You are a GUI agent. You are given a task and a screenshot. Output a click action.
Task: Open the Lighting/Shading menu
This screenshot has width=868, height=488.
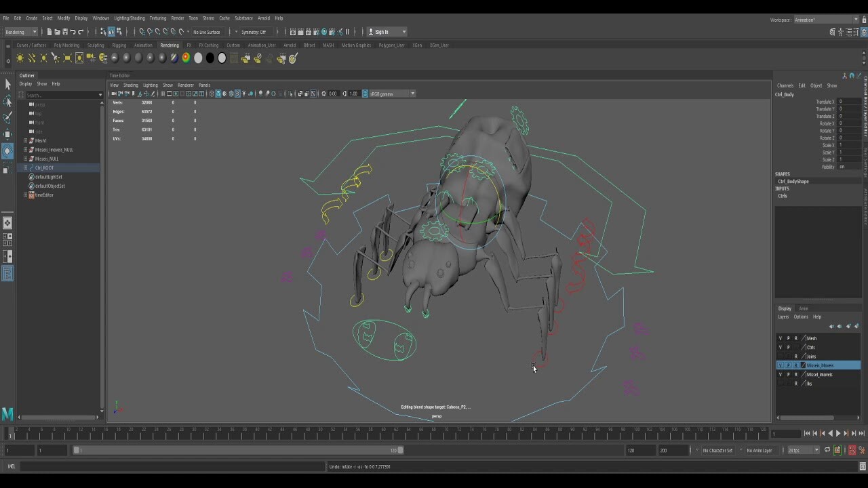coord(129,18)
